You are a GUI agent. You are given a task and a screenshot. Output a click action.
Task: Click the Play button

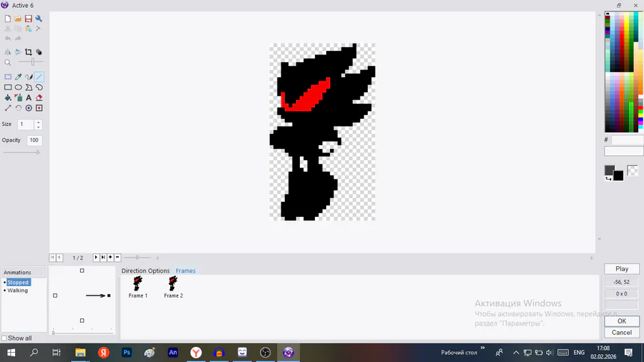pyautogui.click(x=622, y=269)
